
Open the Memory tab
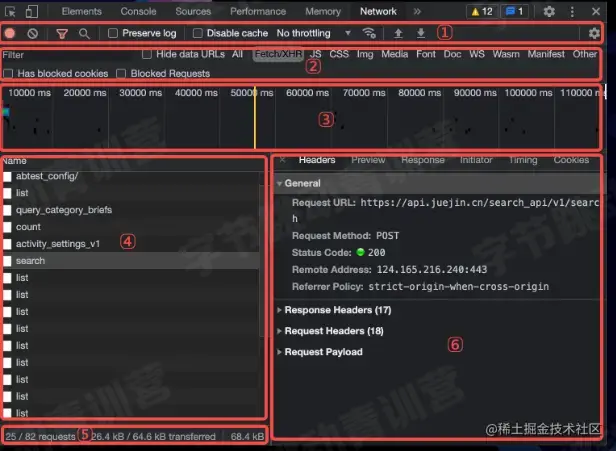point(323,11)
